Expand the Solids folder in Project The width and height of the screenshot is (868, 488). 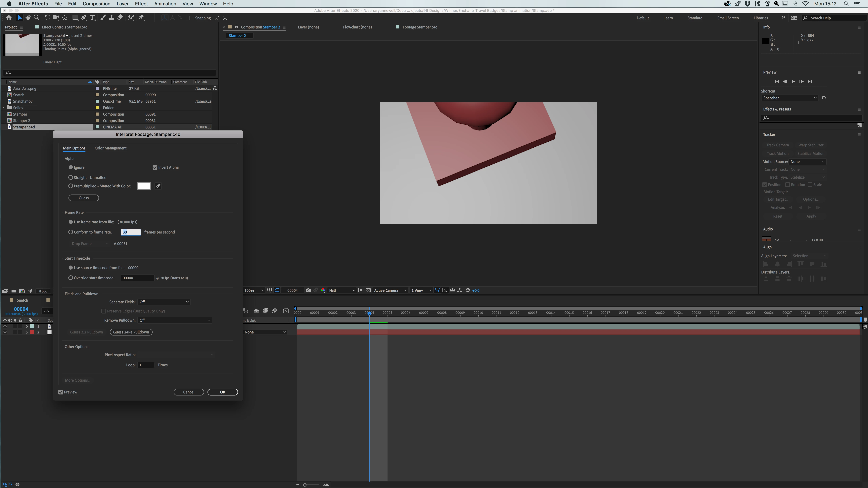coord(3,108)
